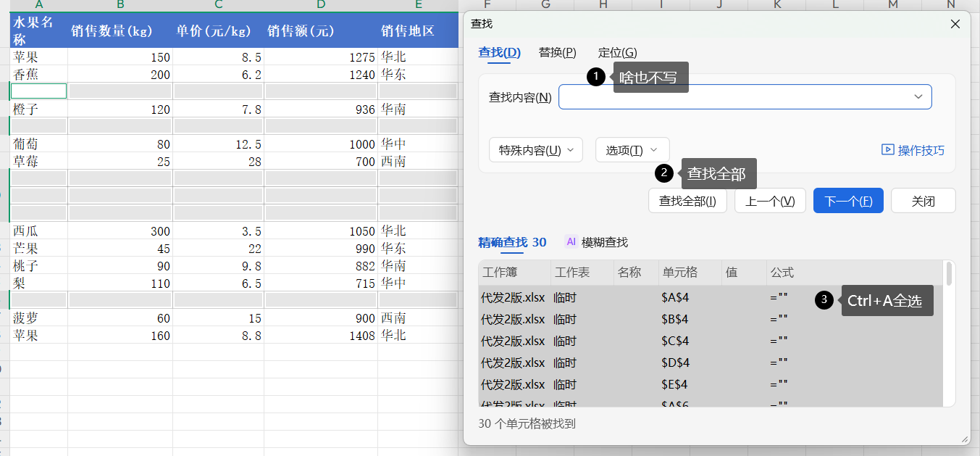Select the result row for $C$4
980x456 pixels.
(x=711, y=341)
